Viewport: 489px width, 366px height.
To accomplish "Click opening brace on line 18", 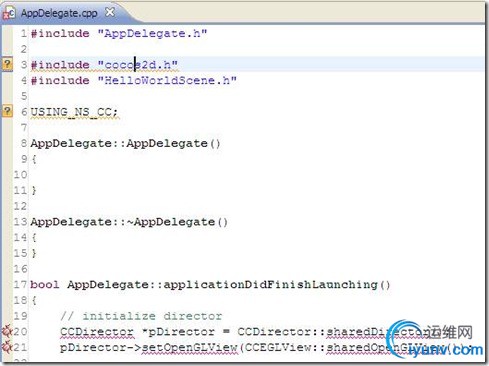I will 34,300.
